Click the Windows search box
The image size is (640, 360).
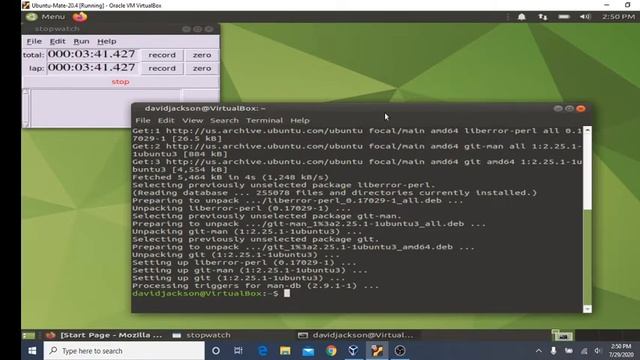[124, 351]
